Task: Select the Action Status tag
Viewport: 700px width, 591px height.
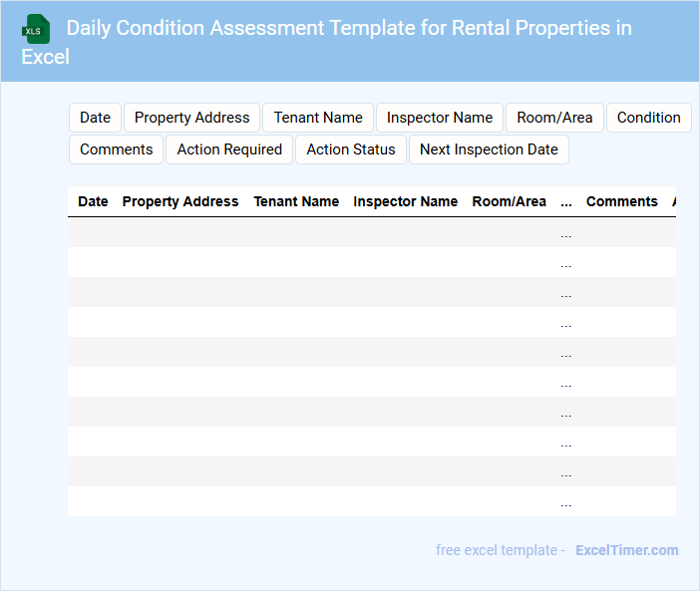Action: coord(351,149)
